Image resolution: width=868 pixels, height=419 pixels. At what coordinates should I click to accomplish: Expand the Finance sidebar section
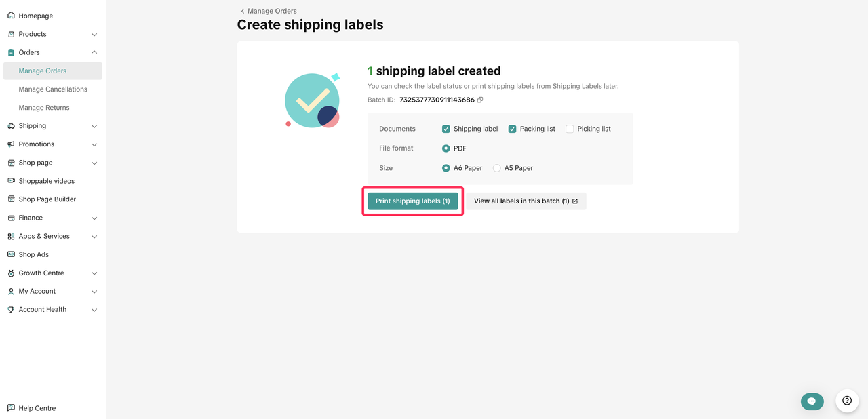point(94,218)
